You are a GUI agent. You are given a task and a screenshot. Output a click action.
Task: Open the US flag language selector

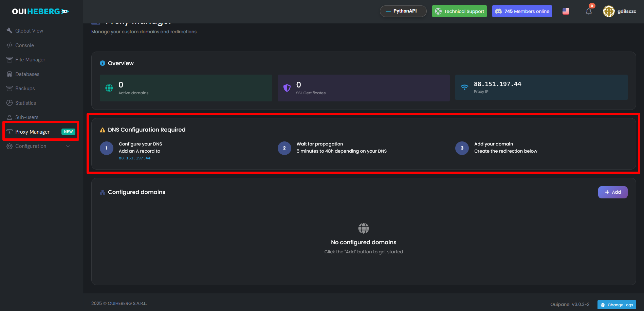click(x=566, y=11)
